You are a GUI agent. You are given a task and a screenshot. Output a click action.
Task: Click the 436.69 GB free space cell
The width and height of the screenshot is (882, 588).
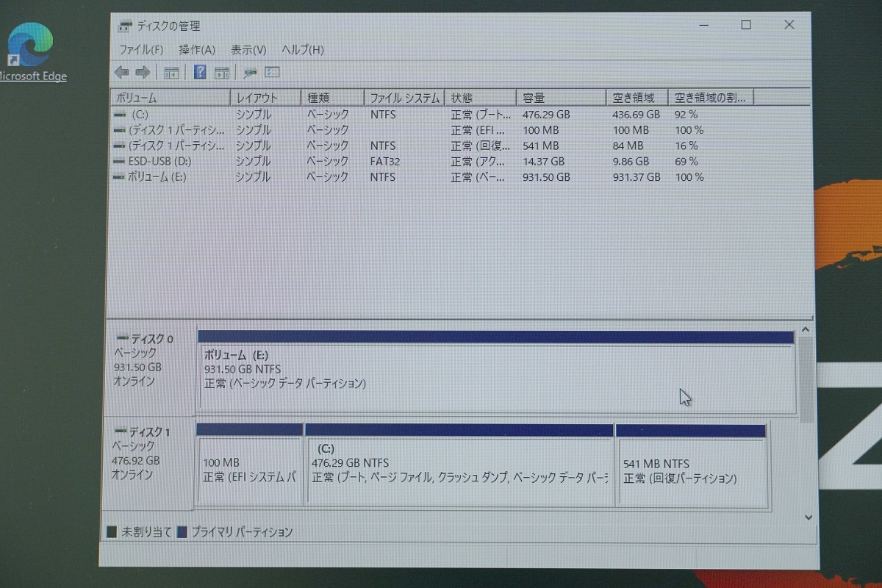(x=636, y=115)
